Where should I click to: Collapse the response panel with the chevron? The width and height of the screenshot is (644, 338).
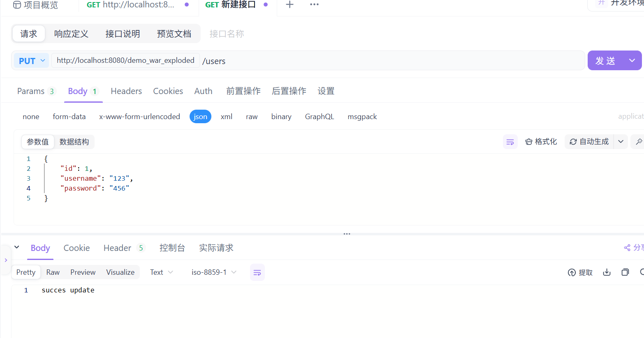[16, 248]
